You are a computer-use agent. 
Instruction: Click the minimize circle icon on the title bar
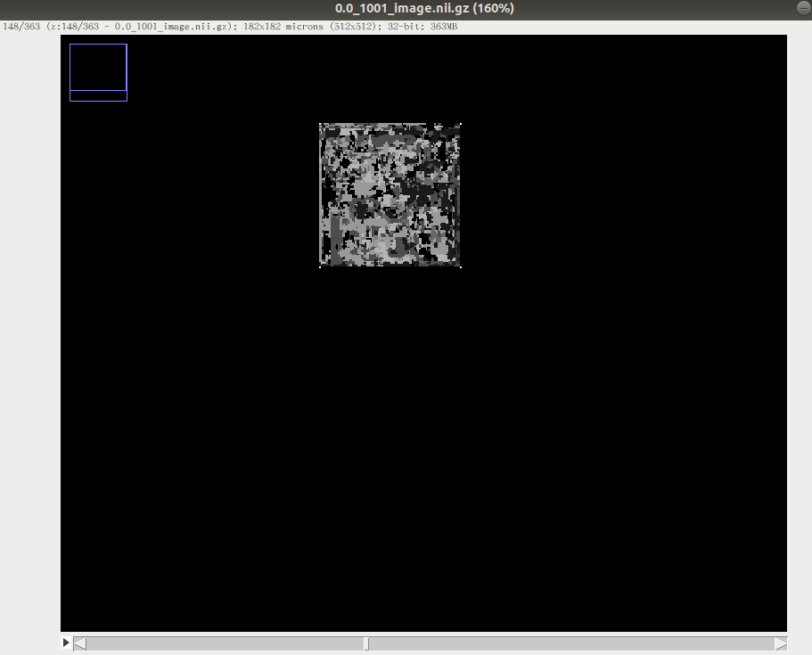tap(801, 8)
